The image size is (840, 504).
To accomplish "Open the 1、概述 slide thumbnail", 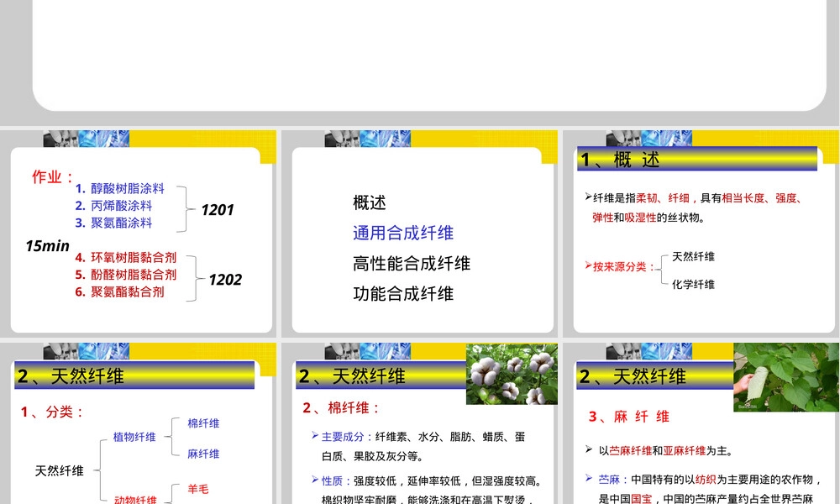I will [703, 233].
